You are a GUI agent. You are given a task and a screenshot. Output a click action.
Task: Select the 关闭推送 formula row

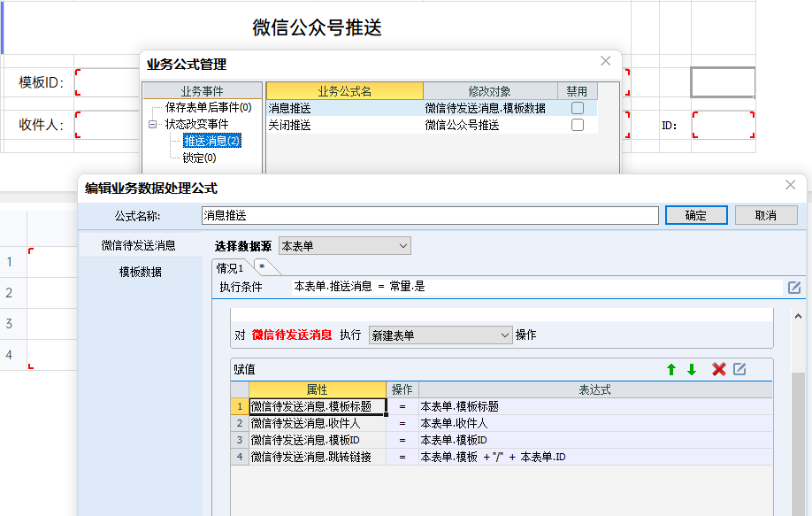[x=432, y=125]
